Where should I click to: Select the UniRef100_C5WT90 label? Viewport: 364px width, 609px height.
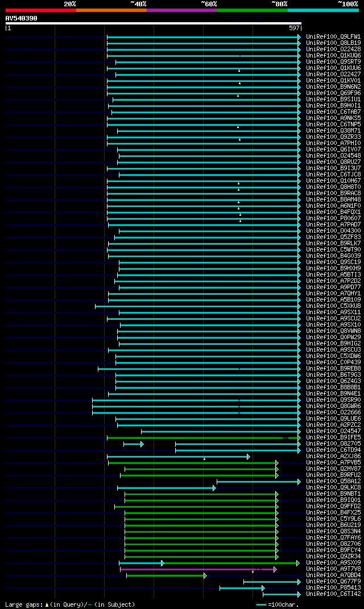[x=333, y=250]
